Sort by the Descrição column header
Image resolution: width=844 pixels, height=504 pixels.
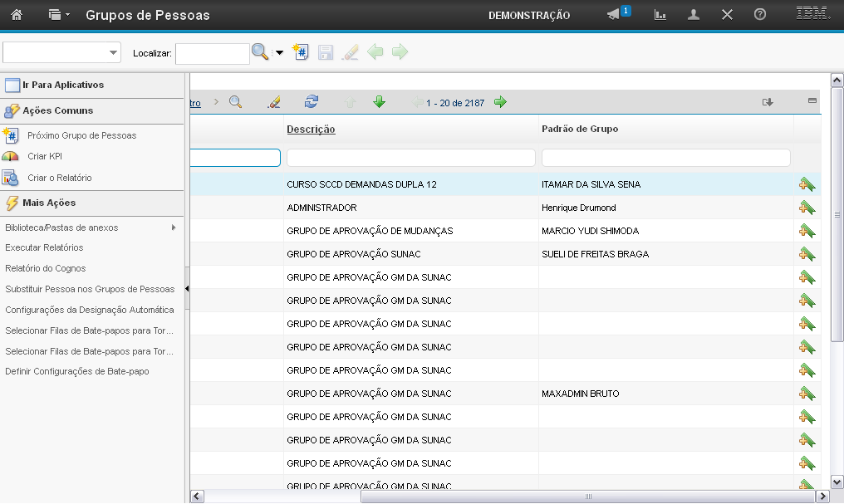311,129
